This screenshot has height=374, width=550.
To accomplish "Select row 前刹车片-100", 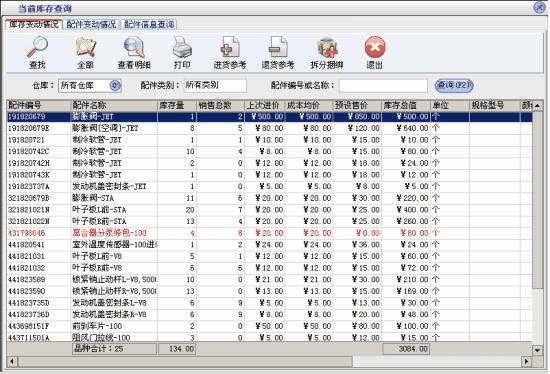I will pyautogui.click(x=269, y=326).
